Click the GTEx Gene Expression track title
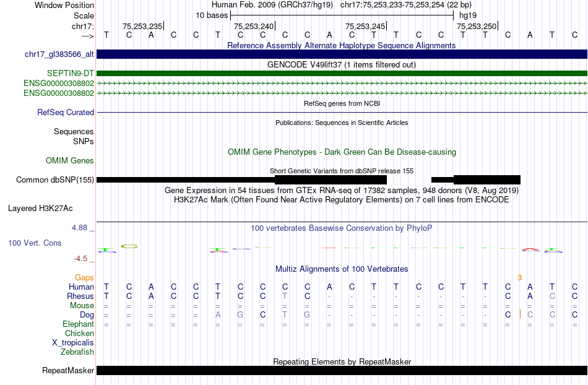The height and width of the screenshot is (385, 588). pos(342,191)
